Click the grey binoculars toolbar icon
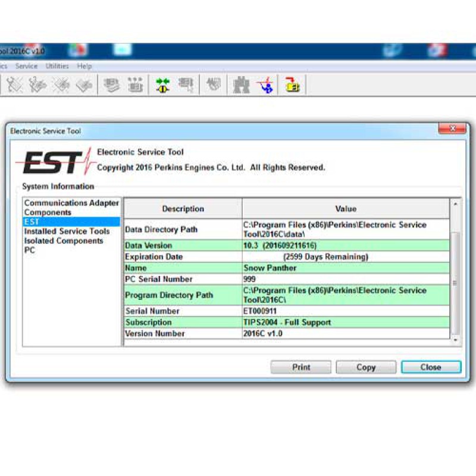Image resolution: width=476 pixels, height=476 pixels. pos(241,84)
